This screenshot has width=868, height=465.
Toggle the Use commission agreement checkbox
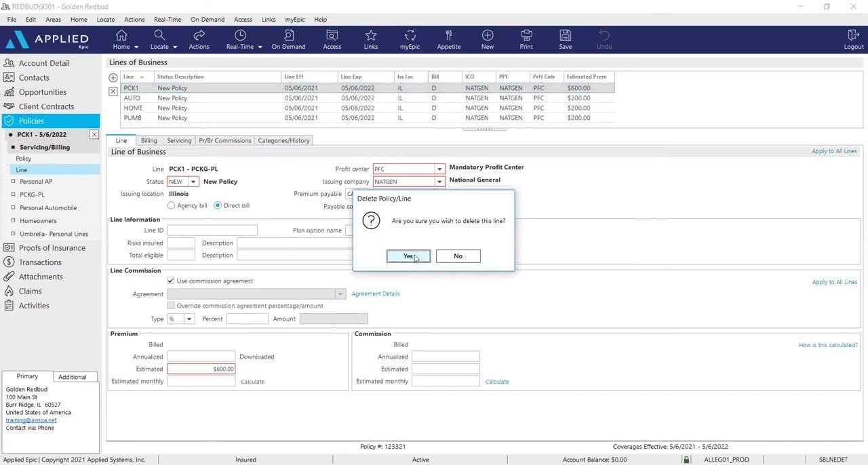[171, 281]
